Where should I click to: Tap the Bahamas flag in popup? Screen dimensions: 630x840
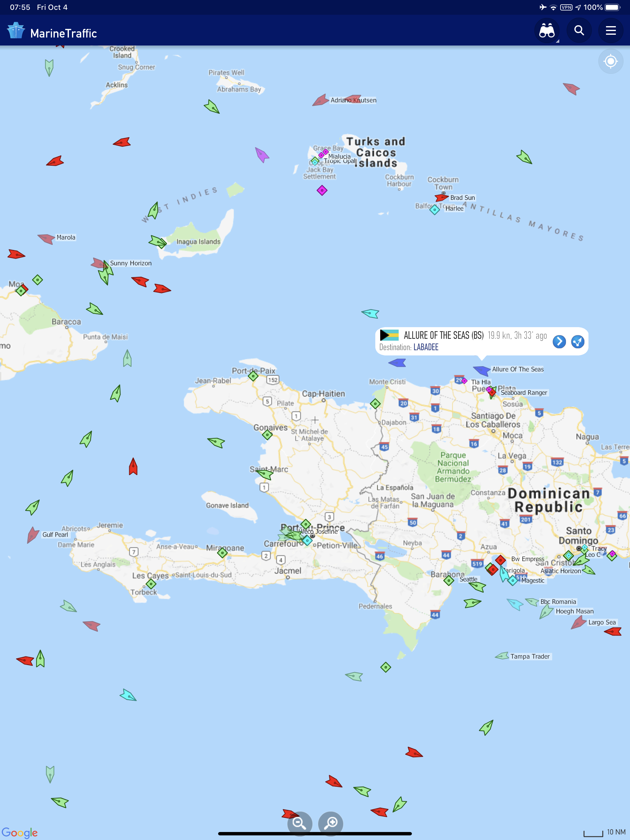389,335
